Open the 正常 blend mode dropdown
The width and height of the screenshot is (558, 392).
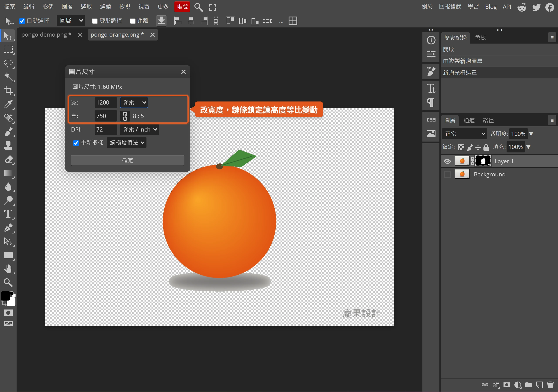[x=465, y=134]
